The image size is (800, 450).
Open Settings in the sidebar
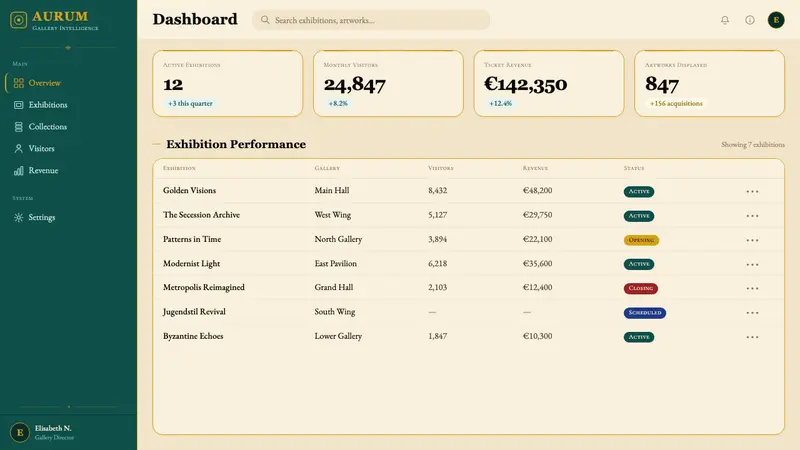click(68, 217)
